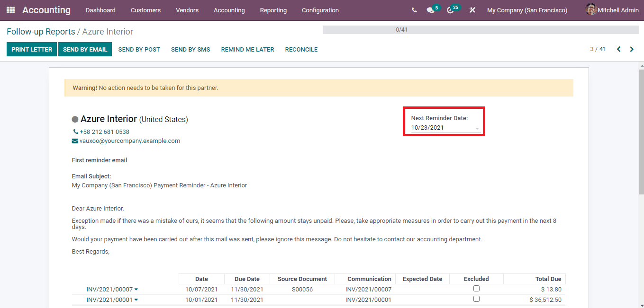Click the envelope icon next to the email address

(x=75, y=141)
